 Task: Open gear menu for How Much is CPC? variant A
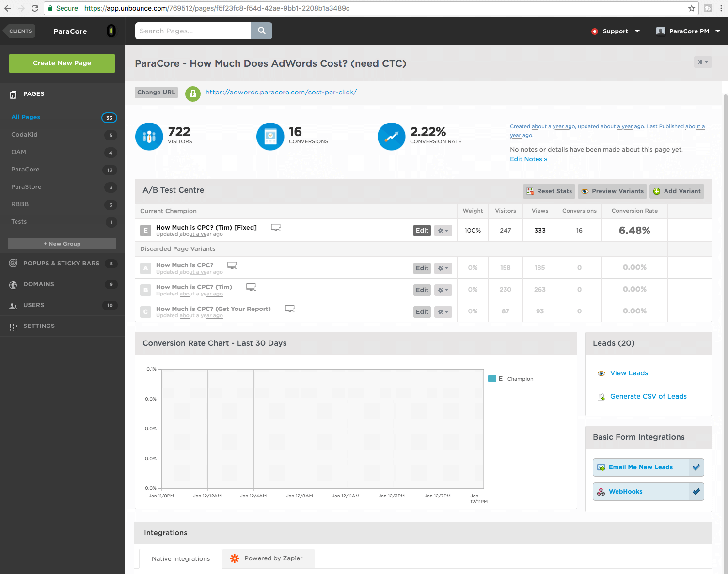pos(443,268)
